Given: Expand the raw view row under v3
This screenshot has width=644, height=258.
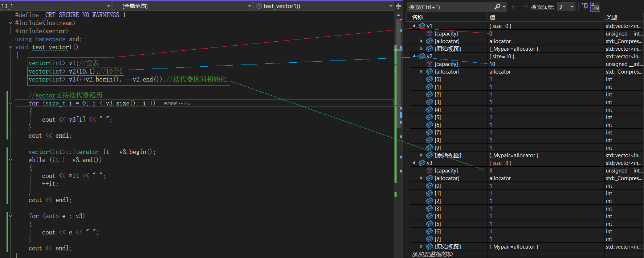Looking at the screenshot, I should point(421,246).
